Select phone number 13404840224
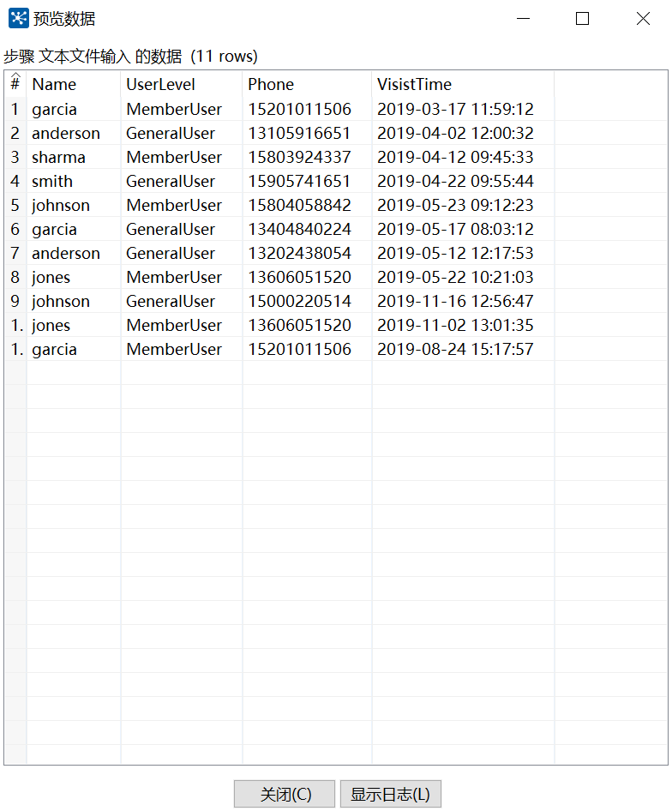The image size is (672, 811). [x=308, y=229]
